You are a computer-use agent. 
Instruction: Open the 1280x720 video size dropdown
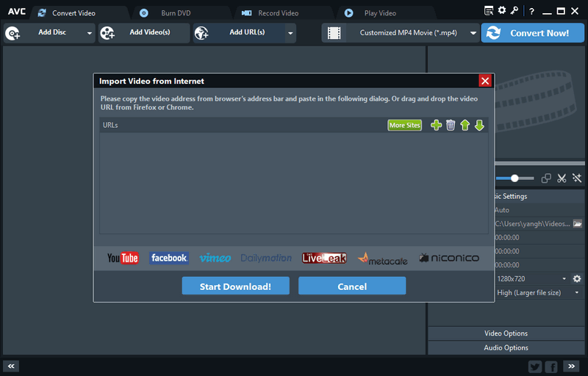pos(564,278)
